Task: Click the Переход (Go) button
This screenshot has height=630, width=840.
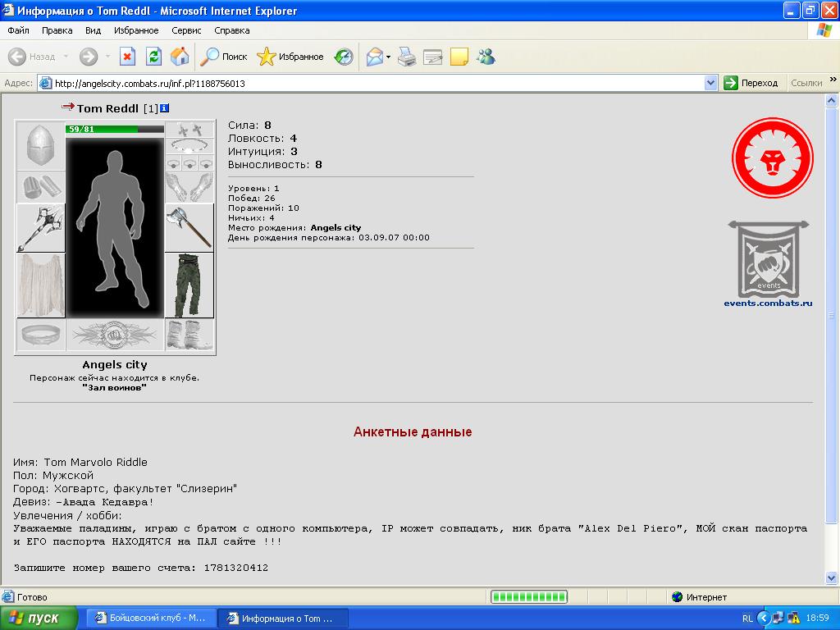Action: tap(751, 83)
